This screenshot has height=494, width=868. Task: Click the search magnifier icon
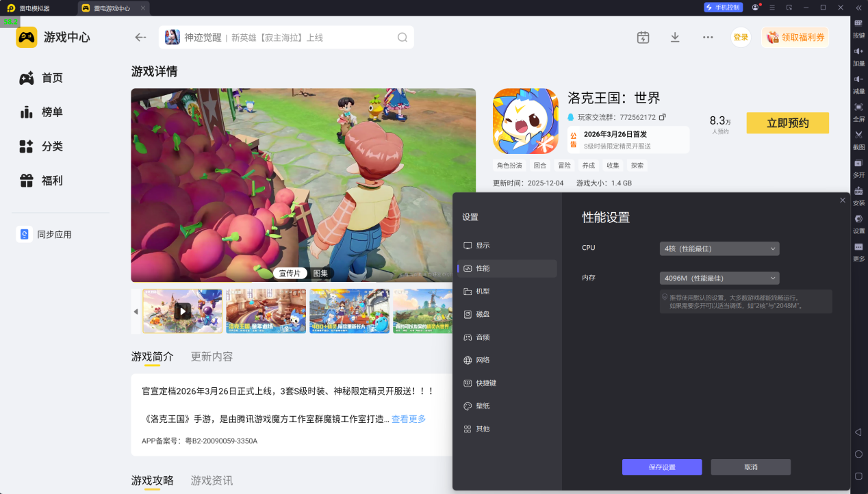coord(403,37)
